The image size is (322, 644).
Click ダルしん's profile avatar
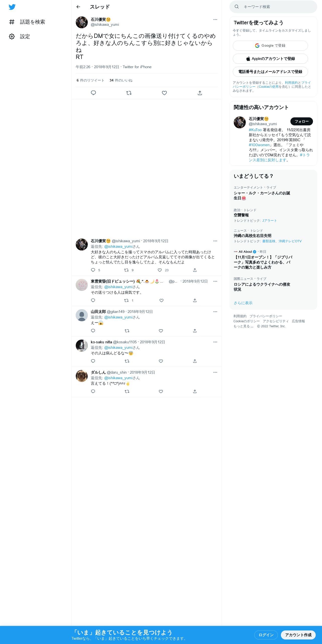(x=82, y=376)
